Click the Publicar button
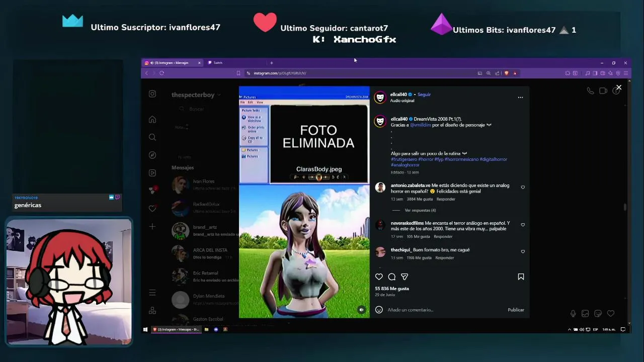 point(516,310)
